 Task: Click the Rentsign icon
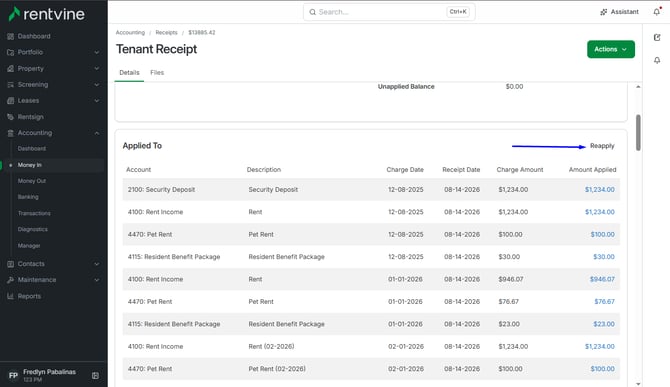11,117
